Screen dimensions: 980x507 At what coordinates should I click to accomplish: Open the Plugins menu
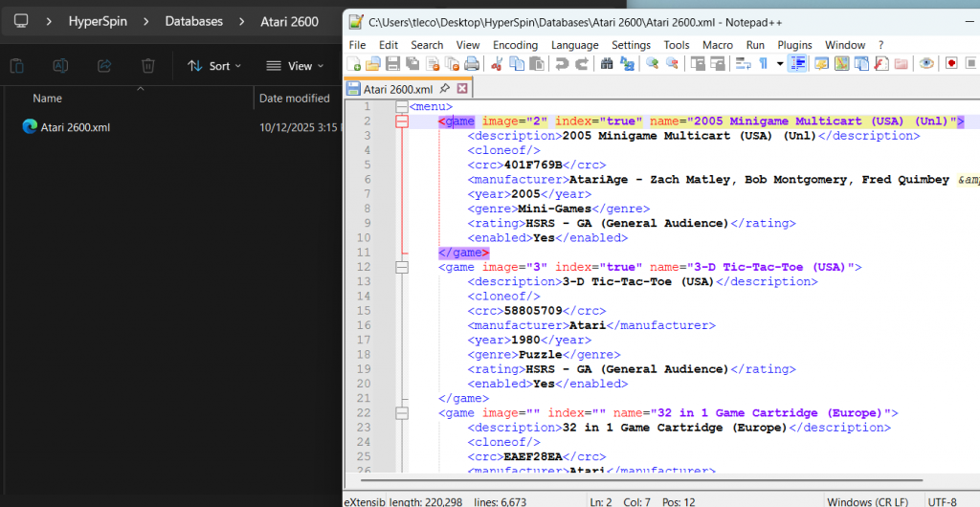coord(794,45)
